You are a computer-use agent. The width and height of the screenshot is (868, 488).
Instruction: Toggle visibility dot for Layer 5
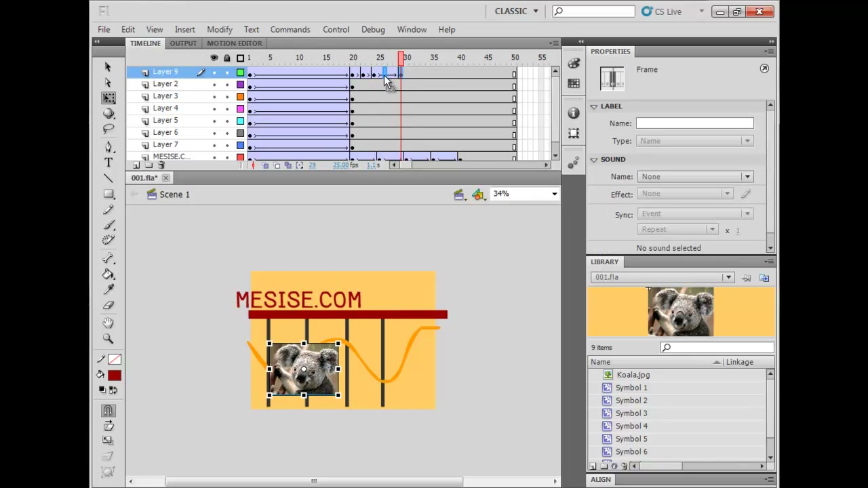click(x=214, y=121)
